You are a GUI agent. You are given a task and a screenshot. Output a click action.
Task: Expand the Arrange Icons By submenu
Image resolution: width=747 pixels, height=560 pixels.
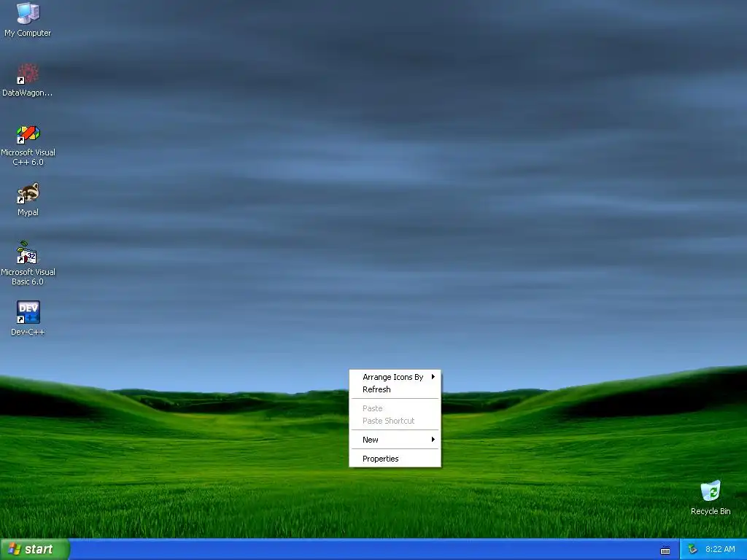pos(395,377)
